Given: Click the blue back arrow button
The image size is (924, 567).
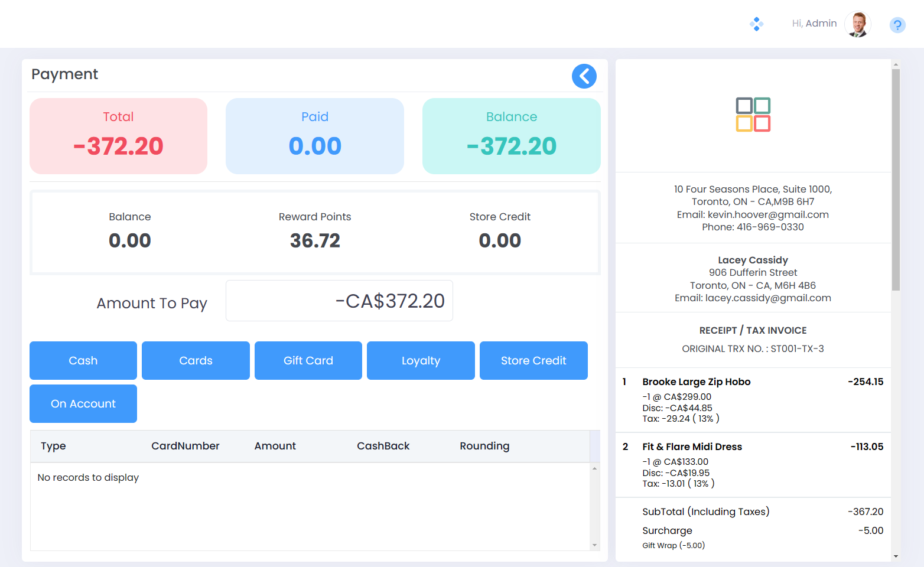Looking at the screenshot, I should [x=584, y=76].
